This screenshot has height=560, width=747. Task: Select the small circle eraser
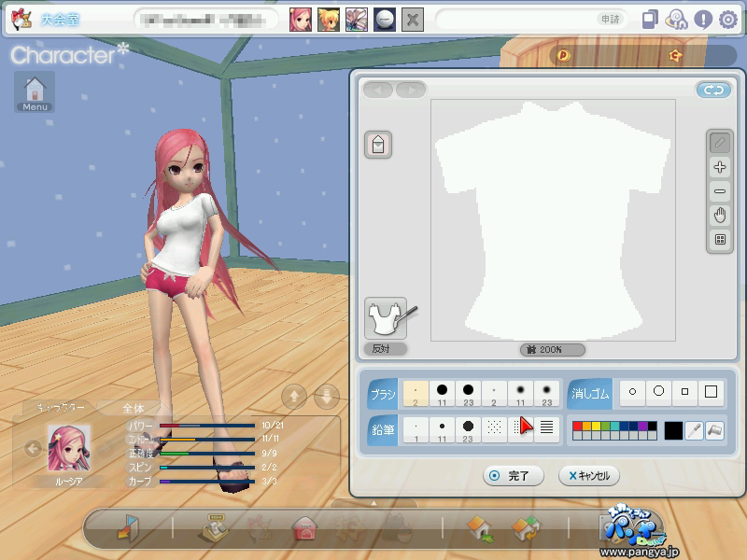[632, 392]
